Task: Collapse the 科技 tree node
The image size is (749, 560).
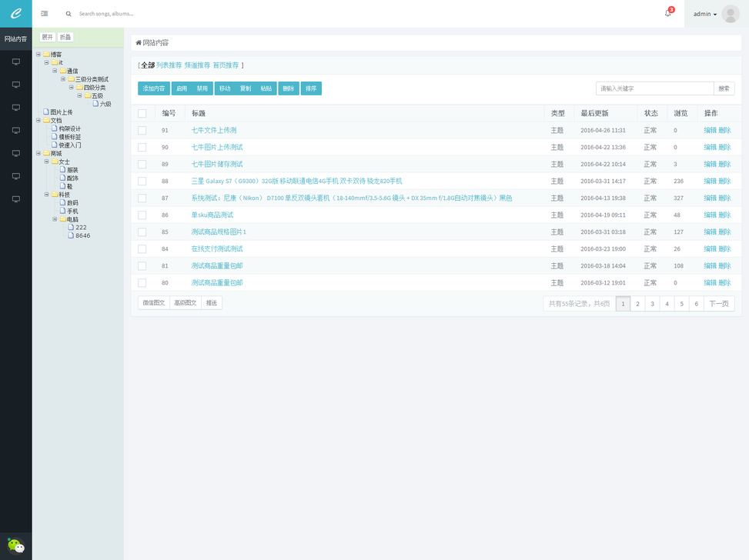Action: [x=46, y=195]
